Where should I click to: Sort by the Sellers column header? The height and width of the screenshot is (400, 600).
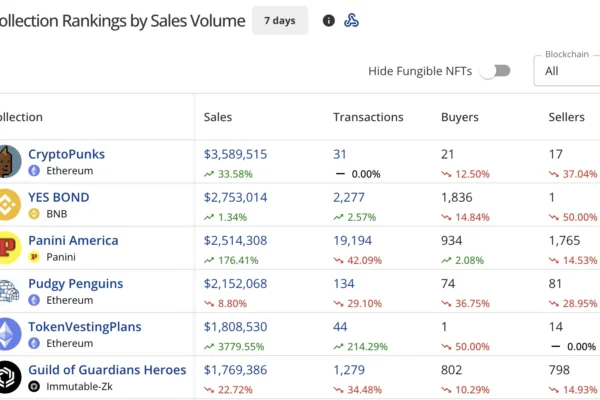pyautogui.click(x=567, y=117)
